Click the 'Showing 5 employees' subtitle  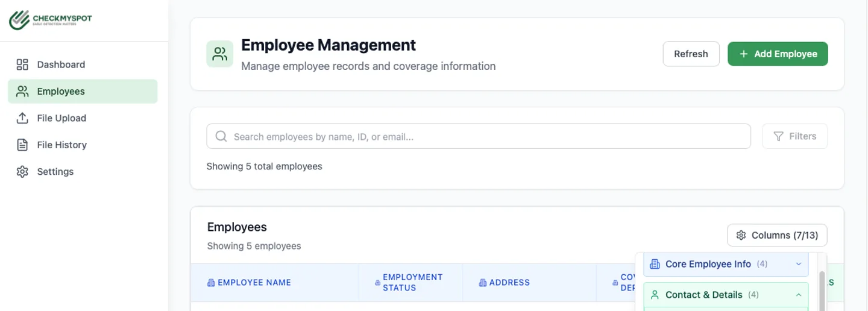(x=254, y=246)
